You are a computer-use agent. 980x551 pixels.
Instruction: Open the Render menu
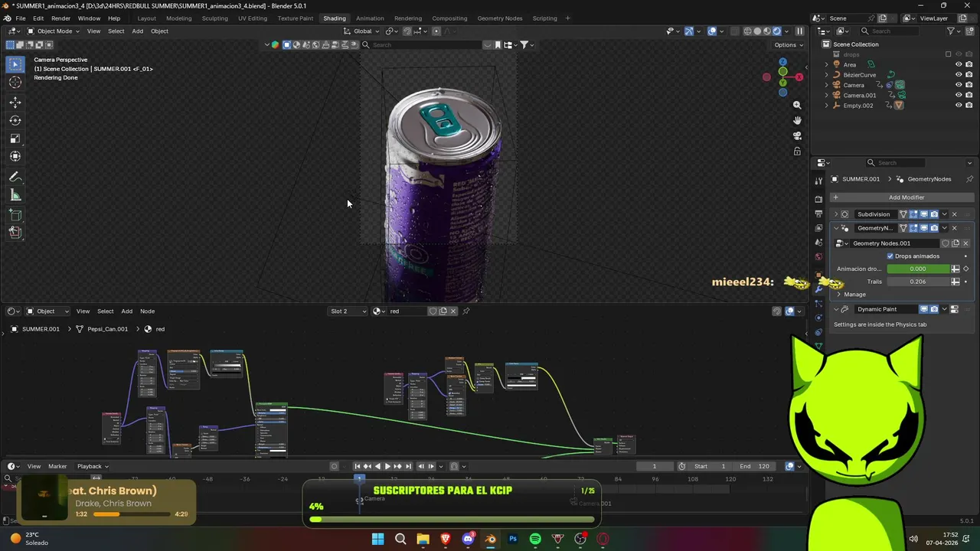(x=60, y=18)
